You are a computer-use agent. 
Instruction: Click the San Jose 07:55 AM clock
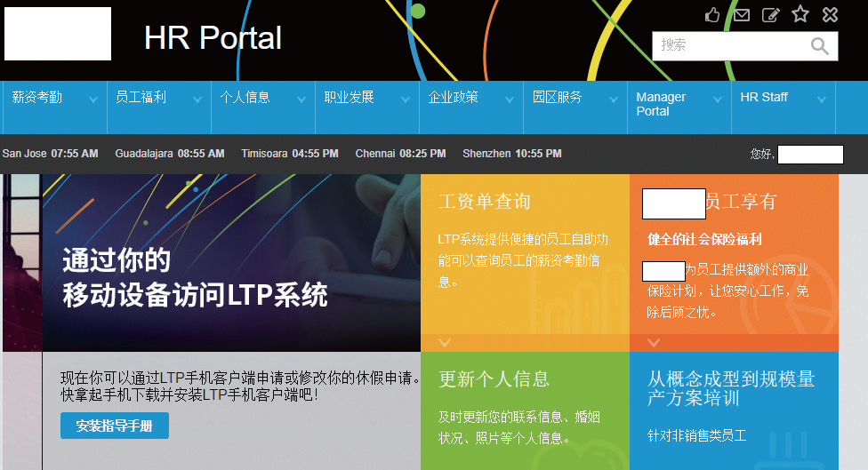[50, 154]
